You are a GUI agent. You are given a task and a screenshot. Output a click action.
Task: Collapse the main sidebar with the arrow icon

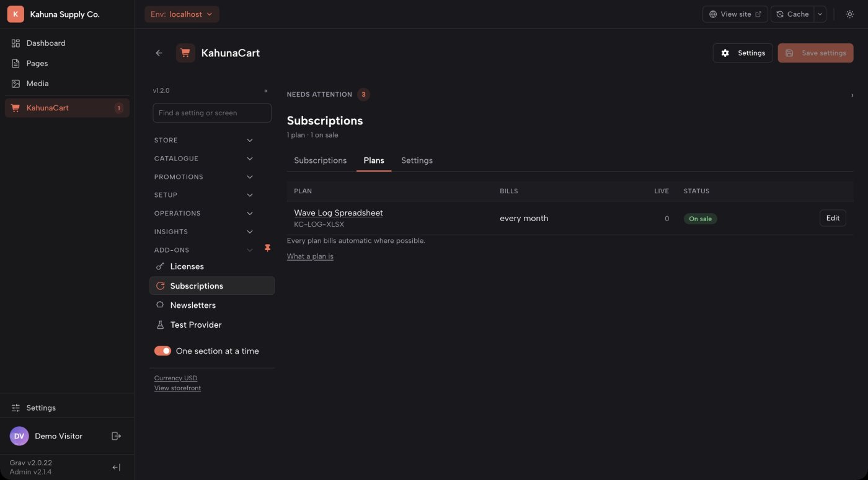point(116,468)
